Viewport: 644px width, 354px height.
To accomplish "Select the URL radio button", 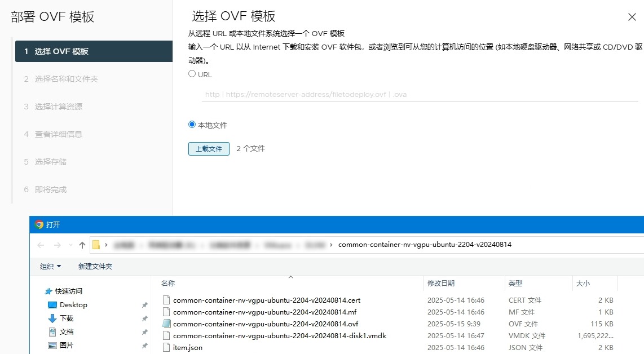I will point(192,74).
